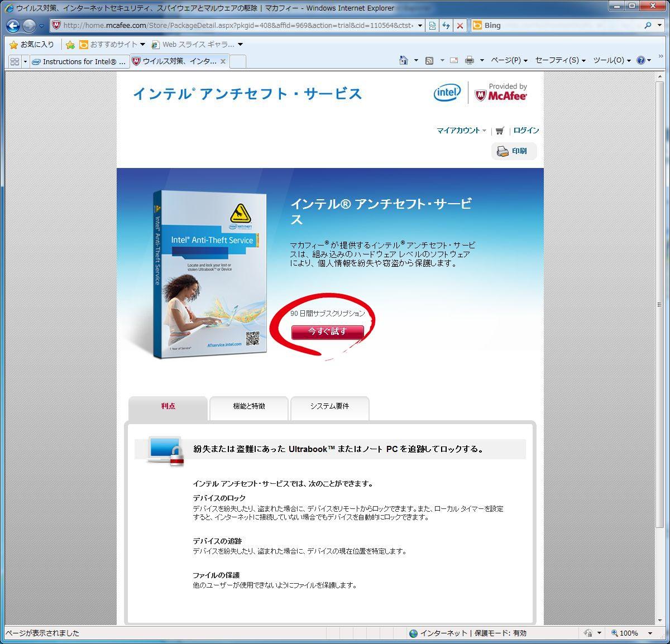This screenshot has height=644, width=670.
Task: Click the Quick Tabs grid icon
Action: pyautogui.click(x=15, y=61)
